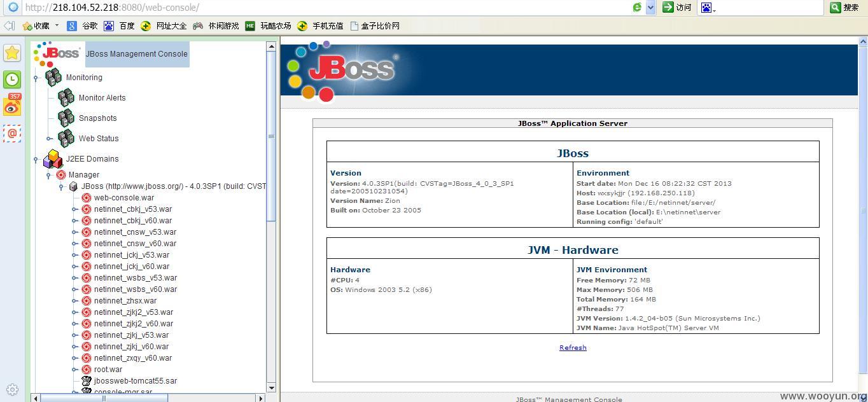
Task: Click the 休闲游戏 bookmark
Action: (x=216, y=26)
